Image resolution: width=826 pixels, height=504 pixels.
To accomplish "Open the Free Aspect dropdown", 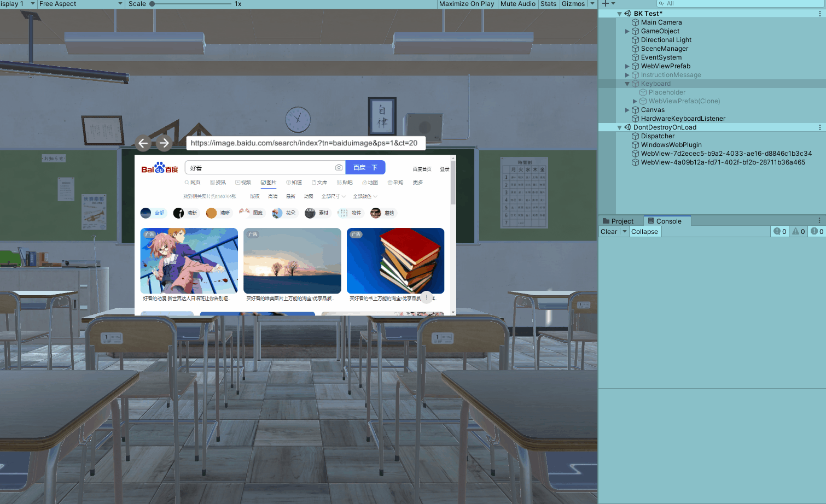I will tap(81, 4).
